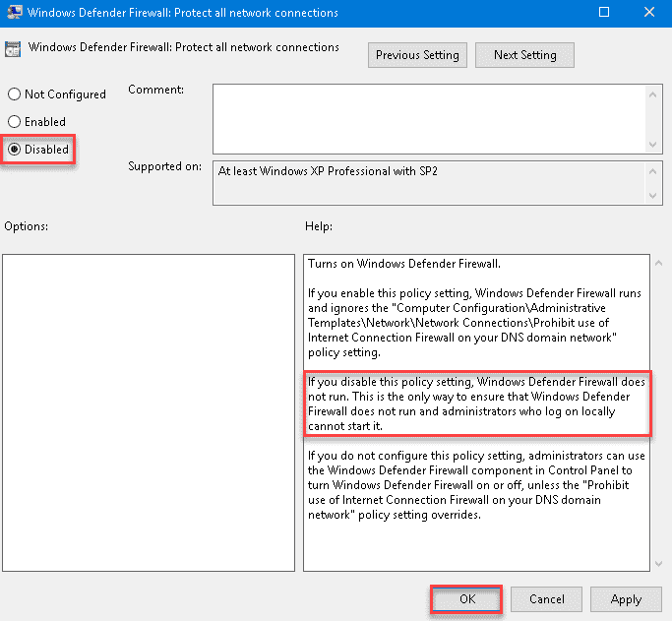672x621 pixels.
Task: Click the "Supported on:" label
Action: (165, 166)
